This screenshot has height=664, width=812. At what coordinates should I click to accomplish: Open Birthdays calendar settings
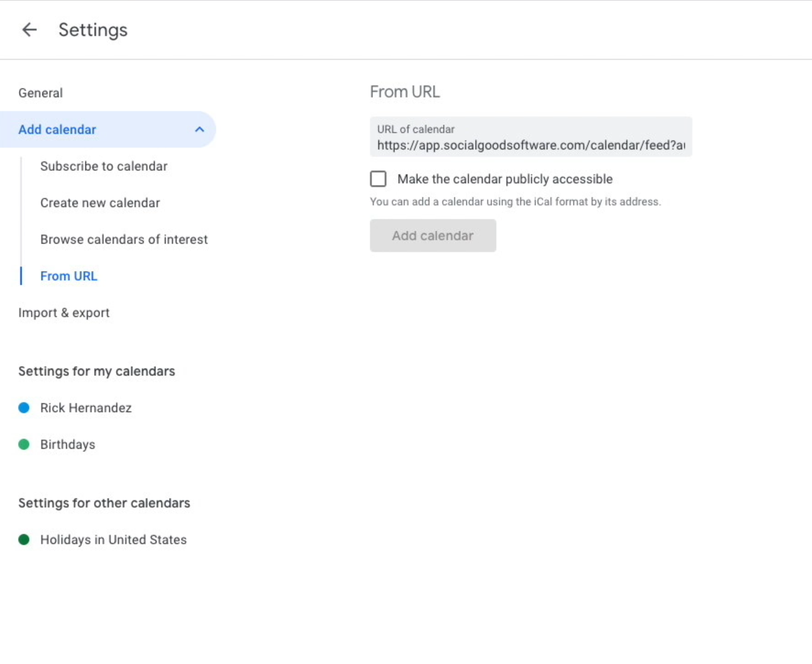[67, 444]
